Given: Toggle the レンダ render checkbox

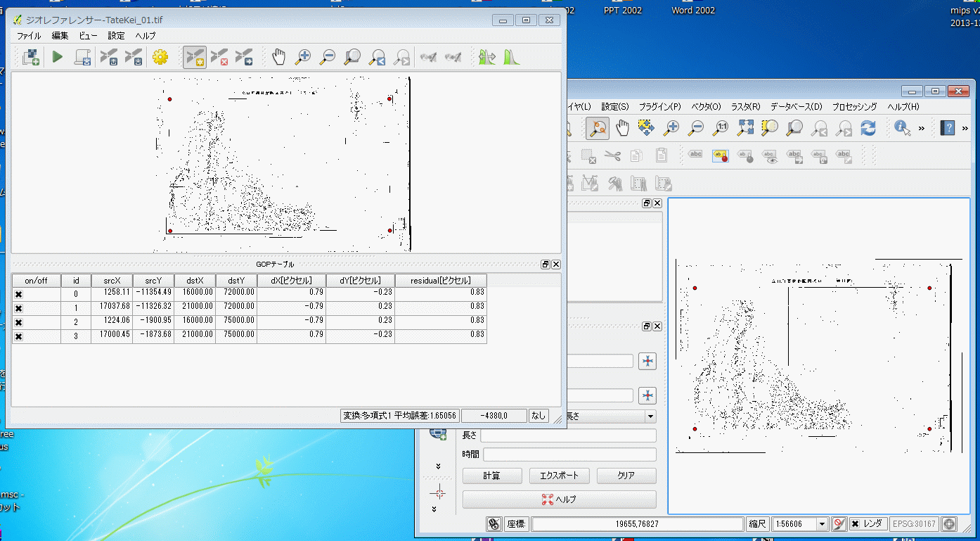Looking at the screenshot, I should [855, 524].
